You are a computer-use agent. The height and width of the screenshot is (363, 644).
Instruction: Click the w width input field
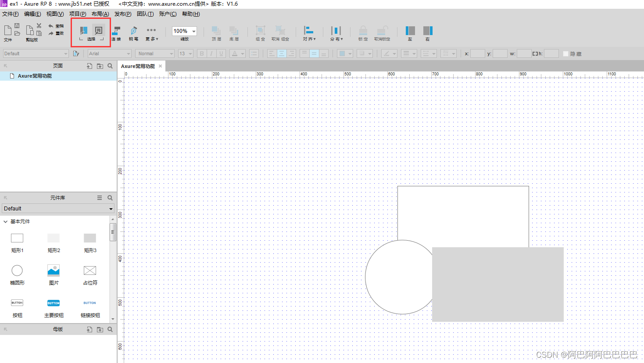[524, 53]
